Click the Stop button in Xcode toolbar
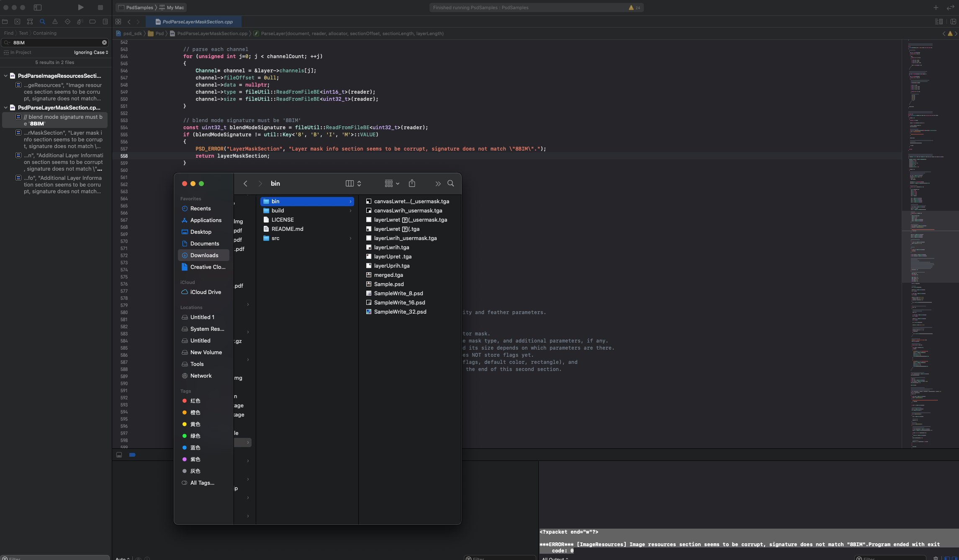The image size is (959, 560). pos(100,8)
